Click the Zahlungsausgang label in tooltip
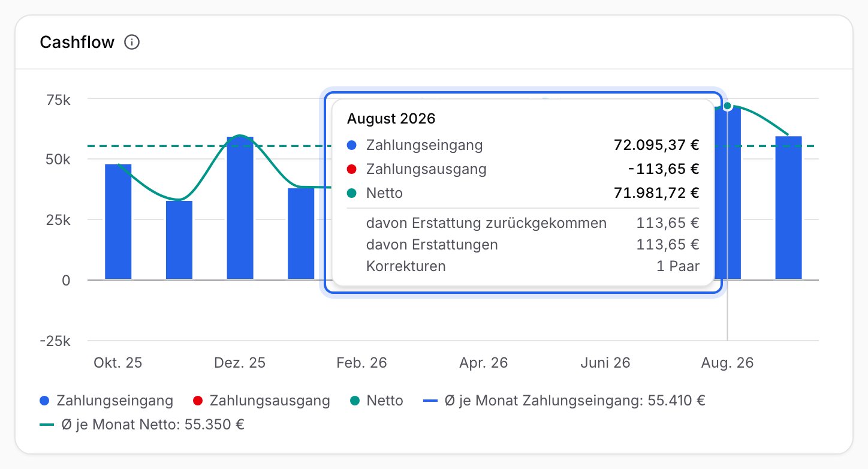The width and height of the screenshot is (868, 469). point(426,169)
